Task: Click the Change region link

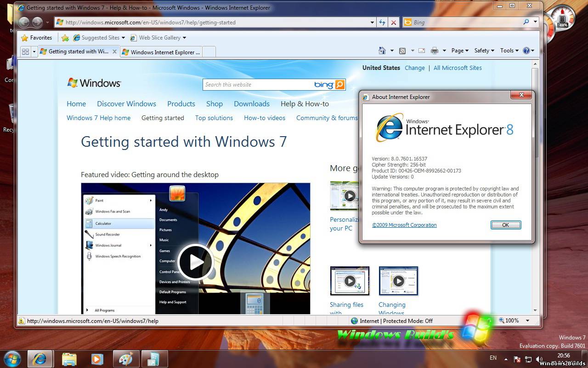Action: [415, 68]
